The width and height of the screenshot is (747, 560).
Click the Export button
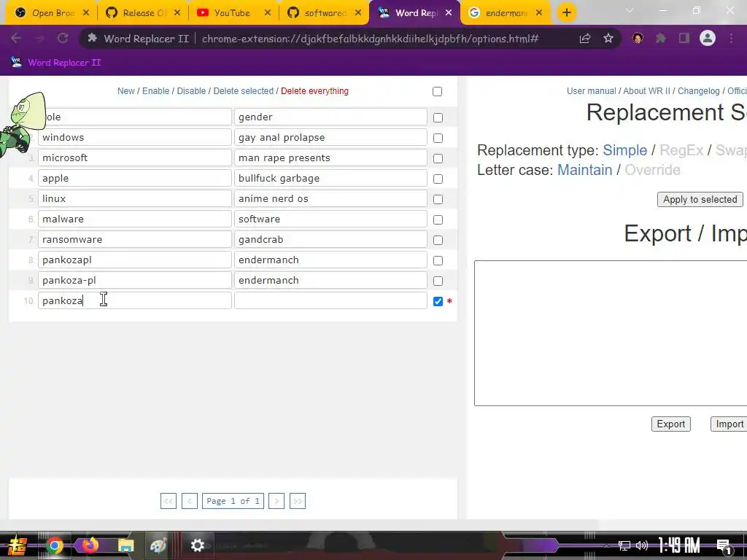[x=671, y=424]
